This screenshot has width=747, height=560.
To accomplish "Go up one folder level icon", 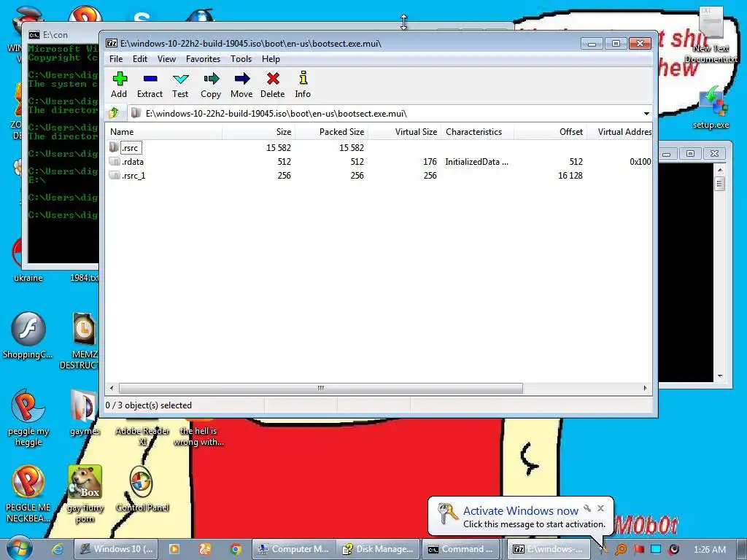I will pyautogui.click(x=113, y=113).
